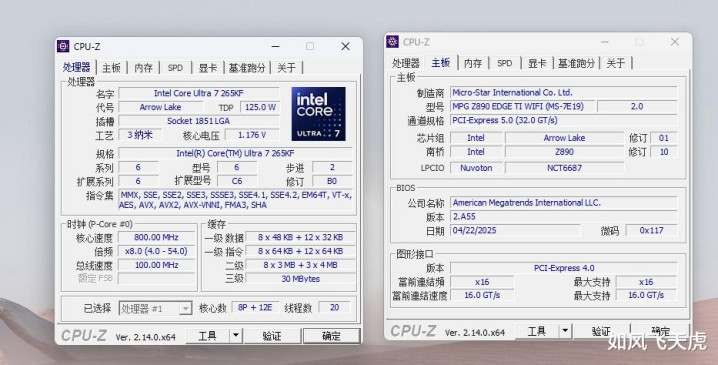Click the 3 纳米 process field

tap(140, 135)
